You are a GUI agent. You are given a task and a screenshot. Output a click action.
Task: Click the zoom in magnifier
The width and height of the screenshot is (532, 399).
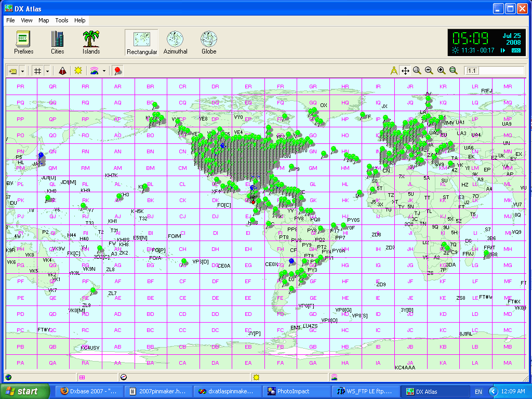(x=442, y=71)
